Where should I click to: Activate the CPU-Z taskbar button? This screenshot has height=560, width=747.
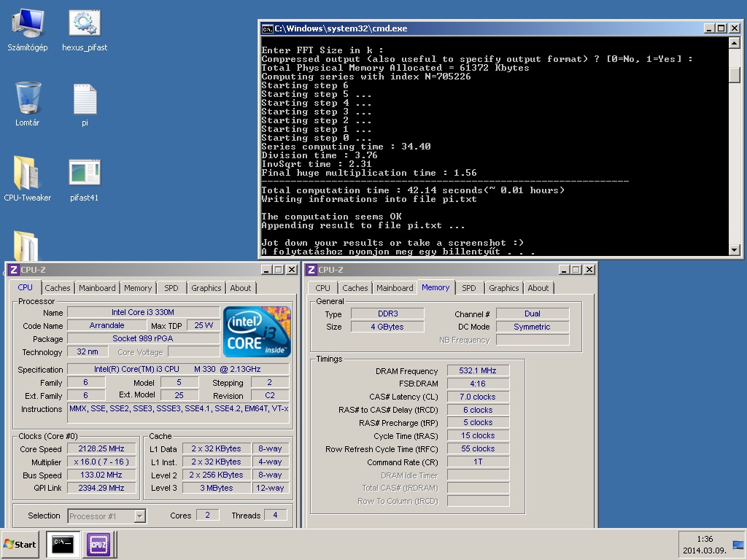(98, 544)
